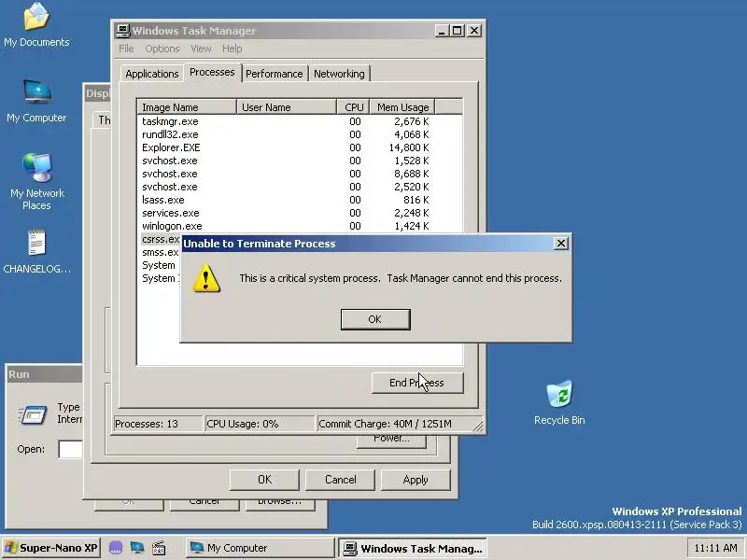747x560 pixels.
Task: Open the File menu in Task Manager
Action: (x=126, y=49)
